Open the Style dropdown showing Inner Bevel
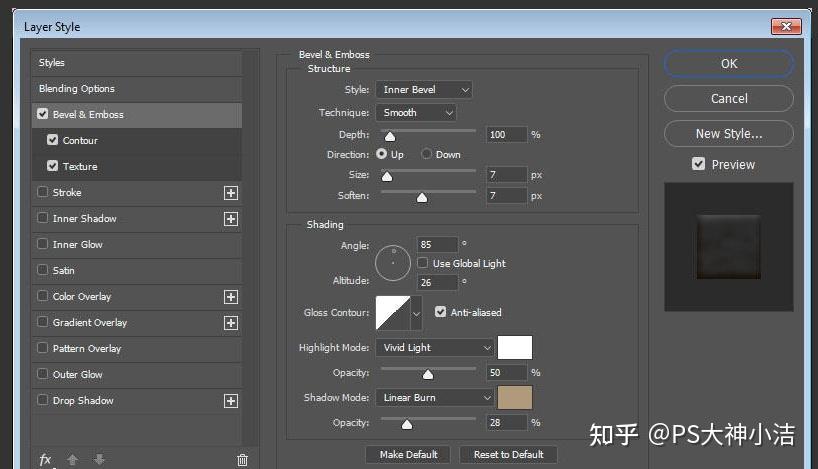Screen dimensions: 818x469 point(424,90)
